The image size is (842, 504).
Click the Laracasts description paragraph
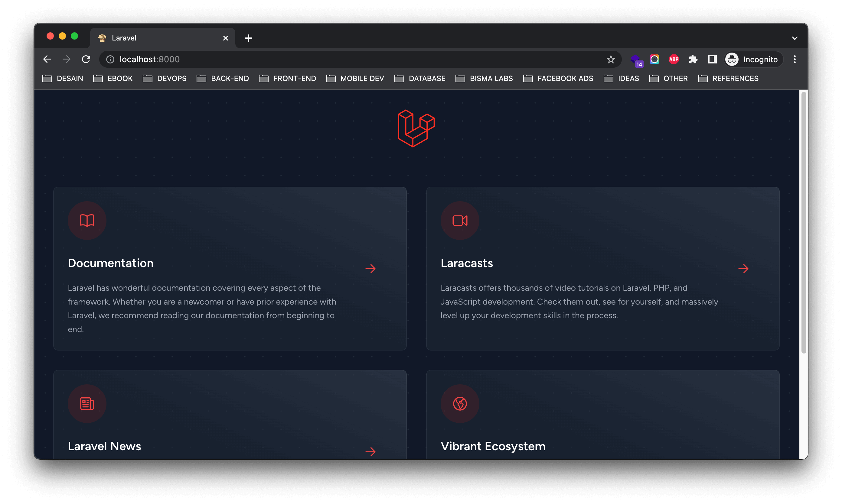pyautogui.click(x=579, y=302)
